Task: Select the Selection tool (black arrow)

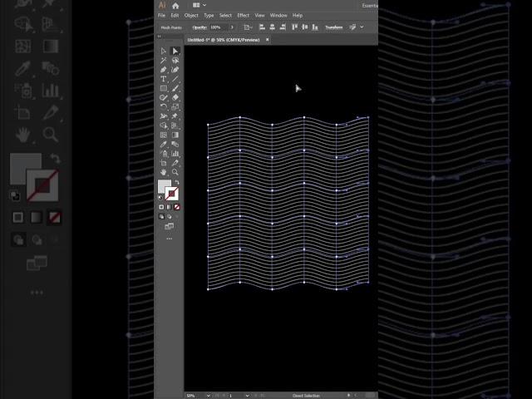Action: click(x=164, y=51)
